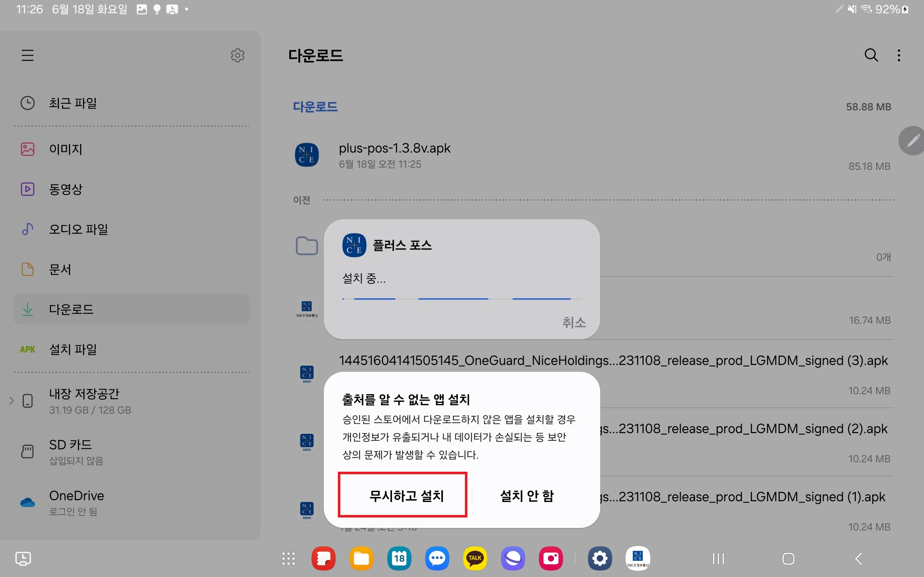Open the three-dot more options menu

[x=899, y=55]
